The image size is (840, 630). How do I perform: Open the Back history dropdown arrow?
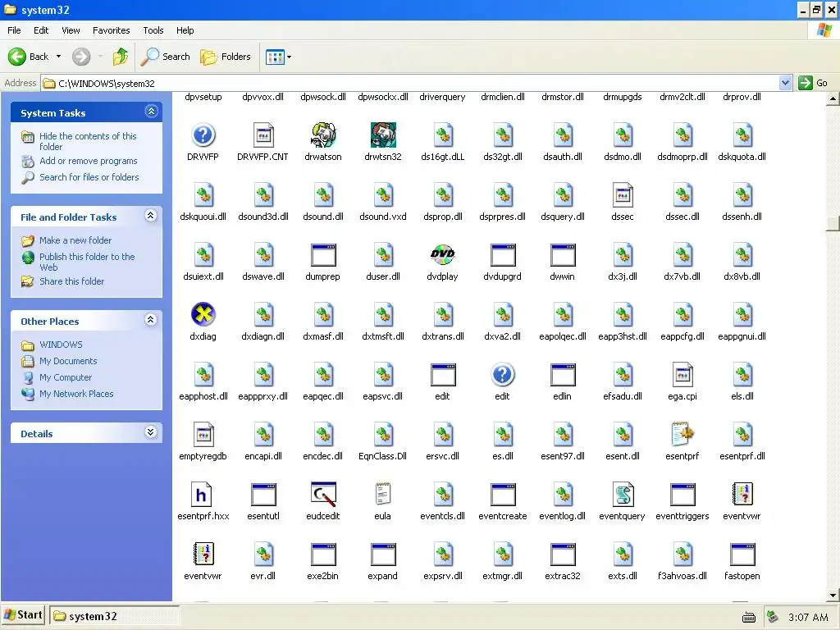coord(58,57)
